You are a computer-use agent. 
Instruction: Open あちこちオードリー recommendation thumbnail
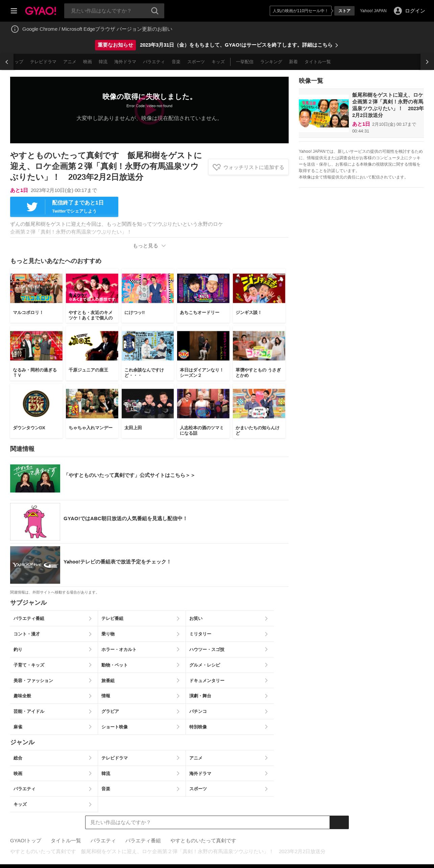tap(203, 288)
